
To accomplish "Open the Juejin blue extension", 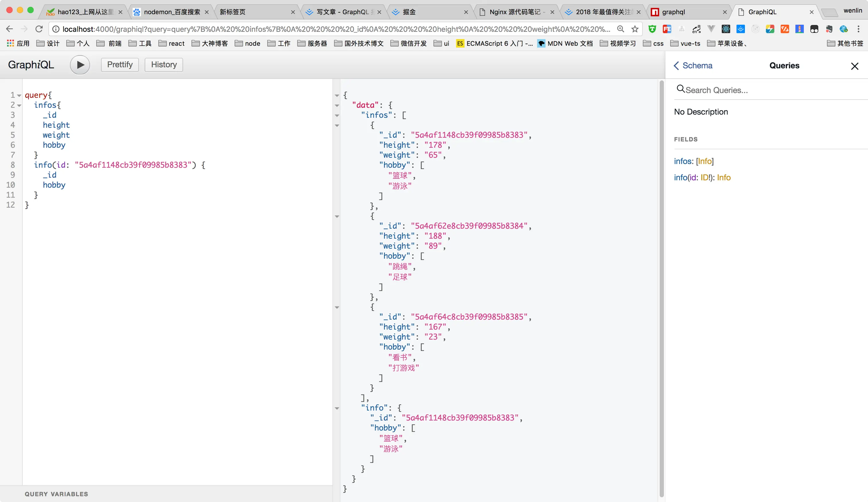I will tap(741, 29).
